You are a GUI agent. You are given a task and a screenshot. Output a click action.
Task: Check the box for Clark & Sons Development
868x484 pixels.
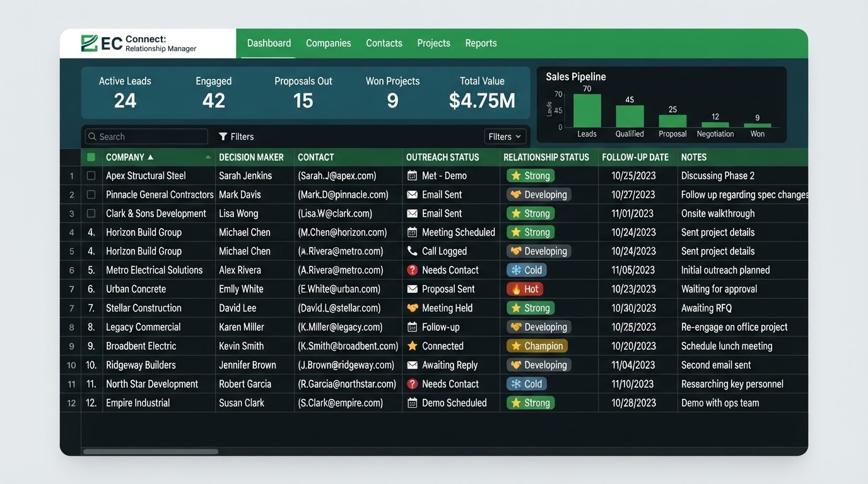point(91,214)
